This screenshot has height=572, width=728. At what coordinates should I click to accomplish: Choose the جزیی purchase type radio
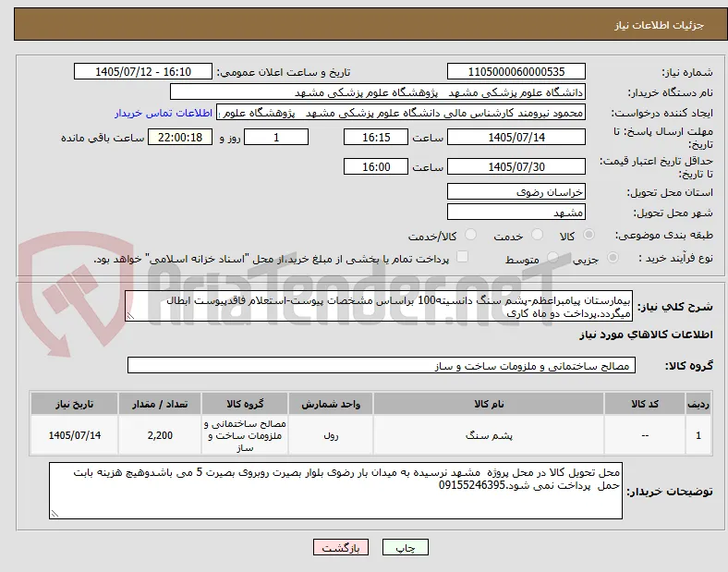tap(613, 257)
